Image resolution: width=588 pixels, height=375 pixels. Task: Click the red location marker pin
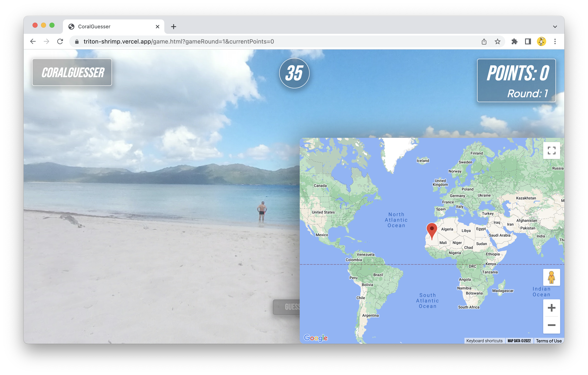[431, 231]
